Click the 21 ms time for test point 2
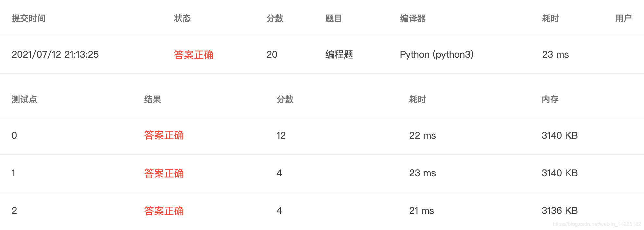 (x=421, y=211)
